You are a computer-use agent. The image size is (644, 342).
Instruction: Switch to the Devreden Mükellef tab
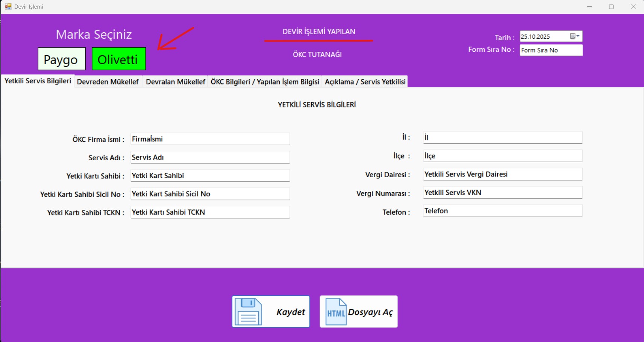click(x=108, y=82)
